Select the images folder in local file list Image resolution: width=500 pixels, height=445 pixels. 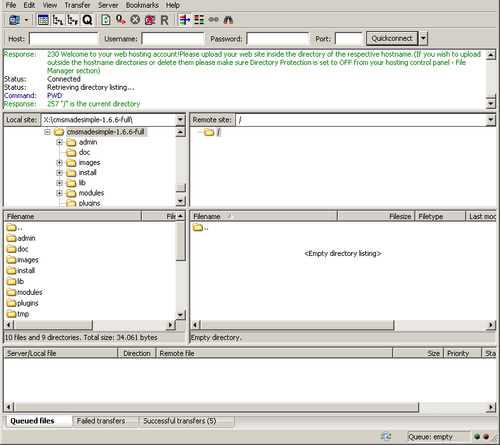pyautogui.click(x=22, y=260)
